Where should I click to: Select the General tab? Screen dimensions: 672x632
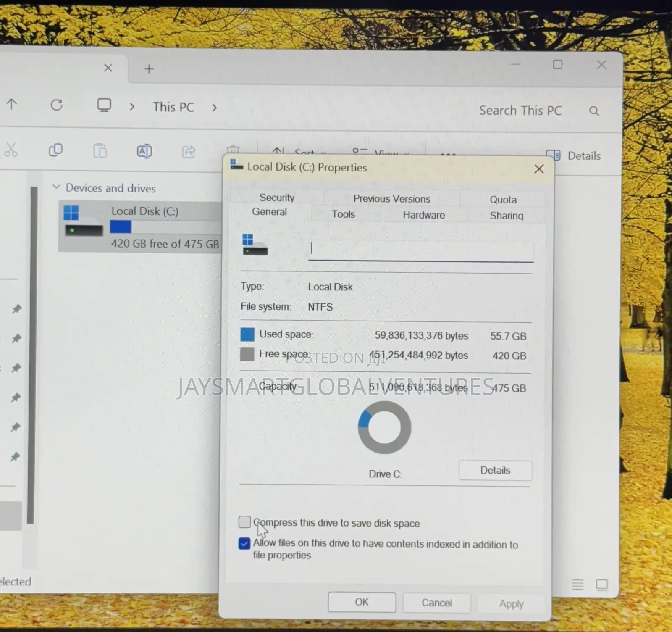[269, 212]
